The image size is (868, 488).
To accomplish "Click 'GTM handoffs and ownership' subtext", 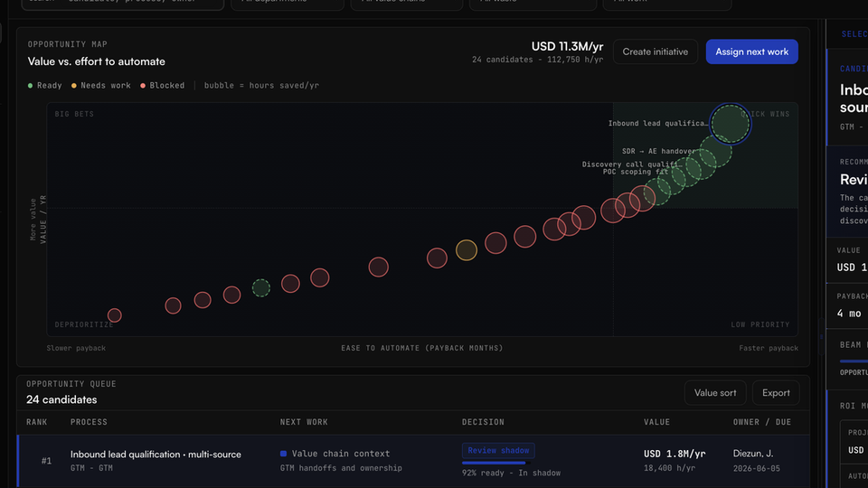I will tap(341, 468).
